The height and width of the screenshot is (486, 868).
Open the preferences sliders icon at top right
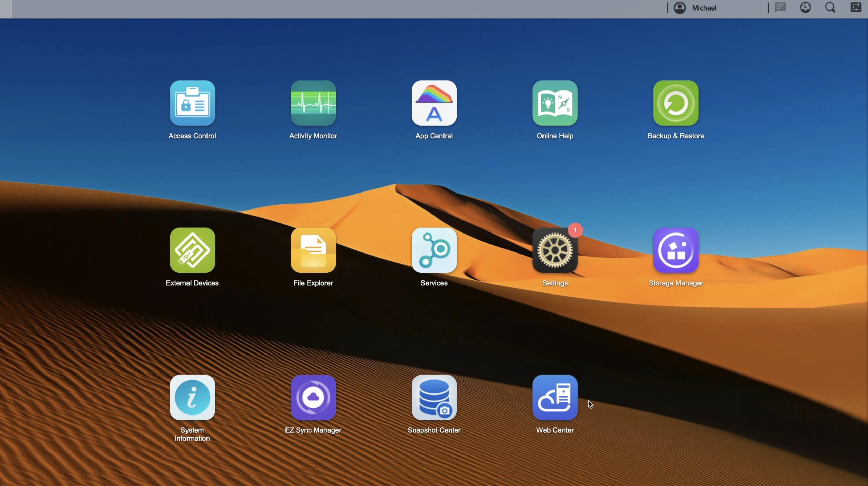pos(855,7)
